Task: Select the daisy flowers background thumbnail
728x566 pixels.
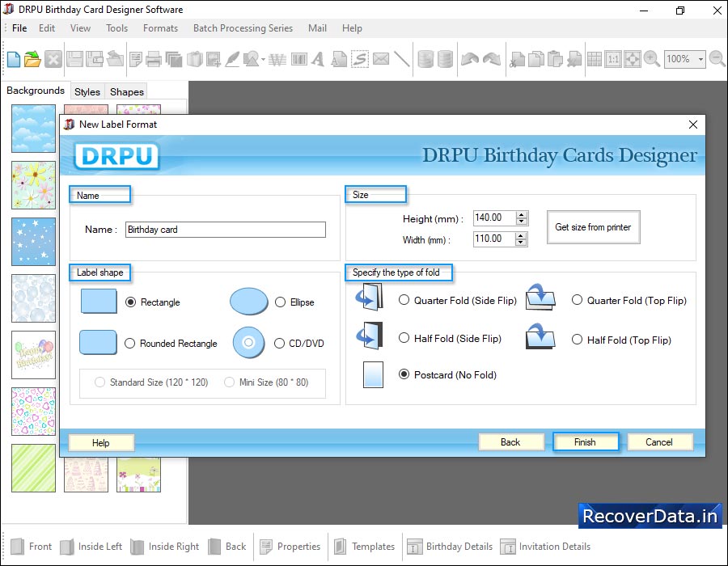Action: (33, 185)
